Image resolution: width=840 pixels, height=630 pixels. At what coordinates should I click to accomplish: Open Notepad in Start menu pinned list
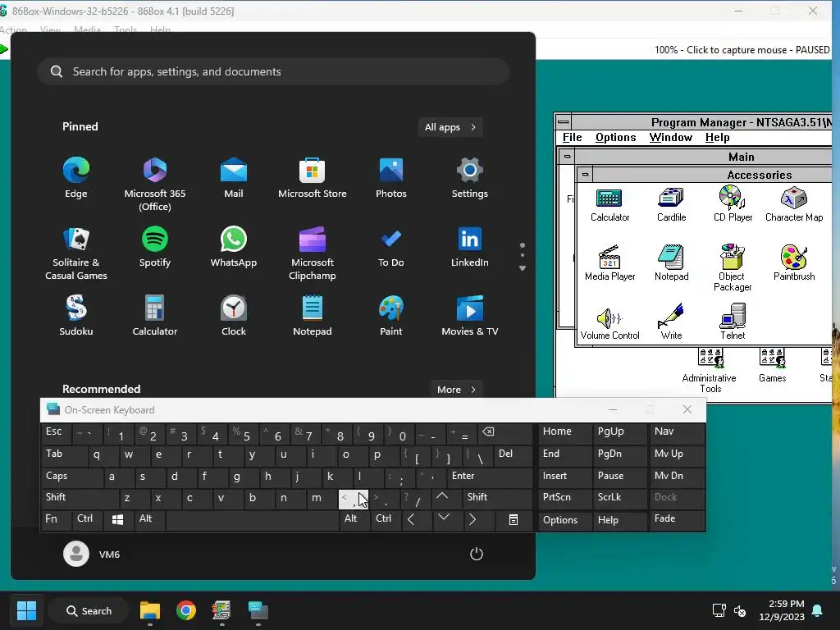(313, 316)
